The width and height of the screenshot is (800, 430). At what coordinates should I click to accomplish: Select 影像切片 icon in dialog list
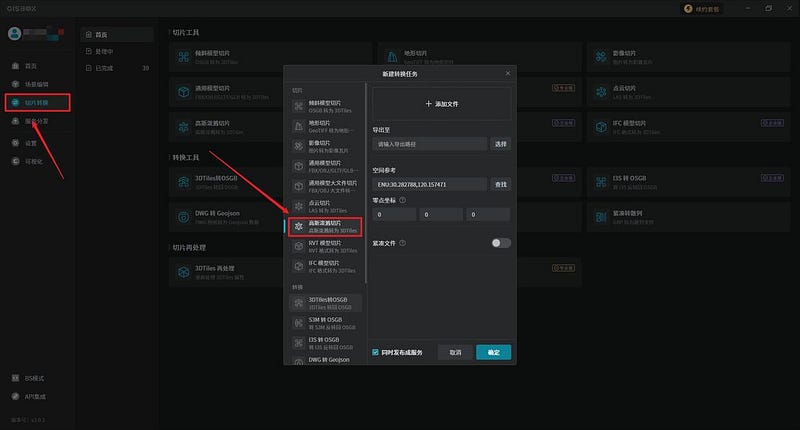(298, 146)
